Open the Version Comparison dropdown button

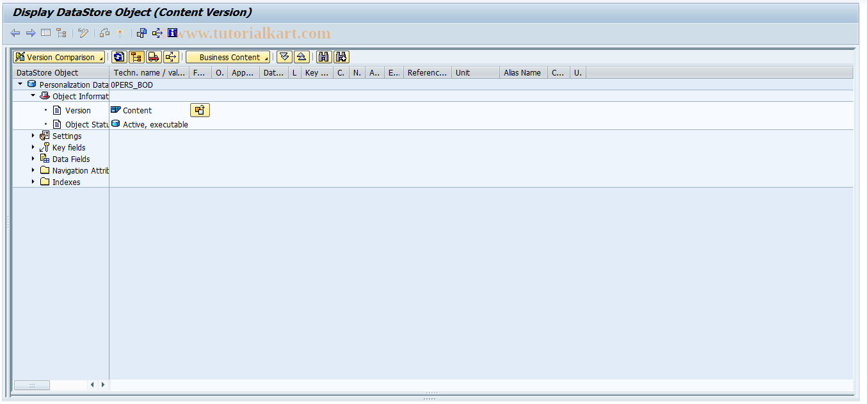[x=59, y=57]
